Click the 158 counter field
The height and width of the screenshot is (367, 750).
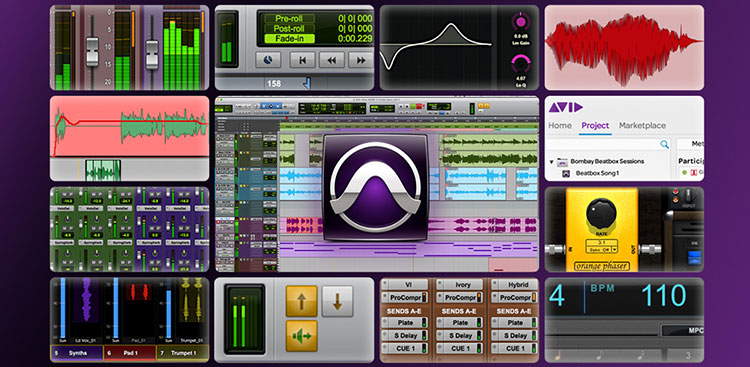(275, 83)
